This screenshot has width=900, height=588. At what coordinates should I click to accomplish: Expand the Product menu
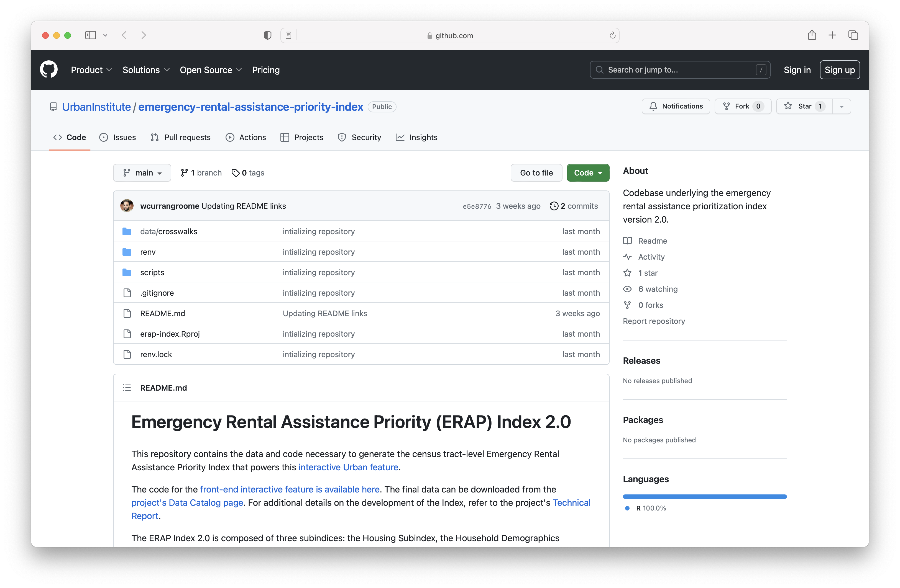[91, 70]
